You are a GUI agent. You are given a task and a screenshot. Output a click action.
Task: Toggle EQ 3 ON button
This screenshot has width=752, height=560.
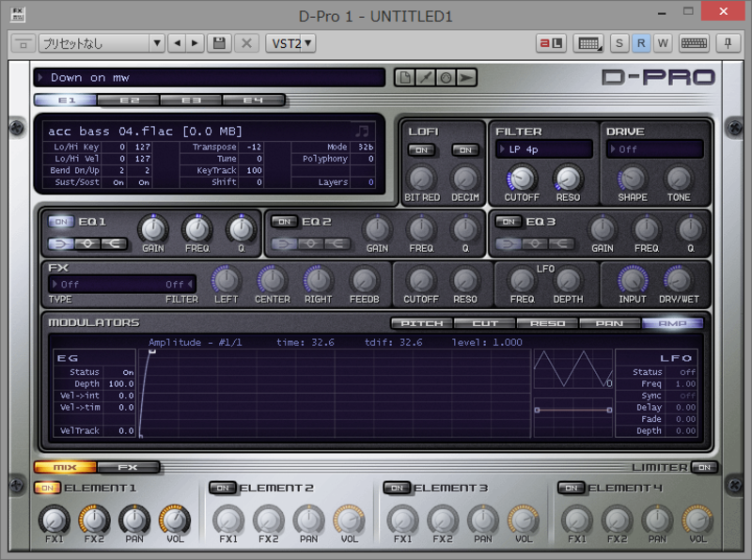[509, 222]
